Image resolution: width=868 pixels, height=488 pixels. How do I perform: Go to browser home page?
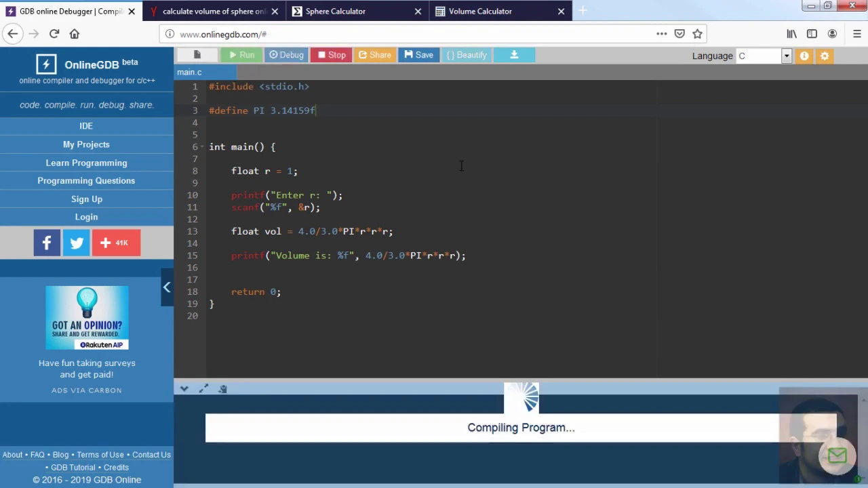(x=75, y=34)
